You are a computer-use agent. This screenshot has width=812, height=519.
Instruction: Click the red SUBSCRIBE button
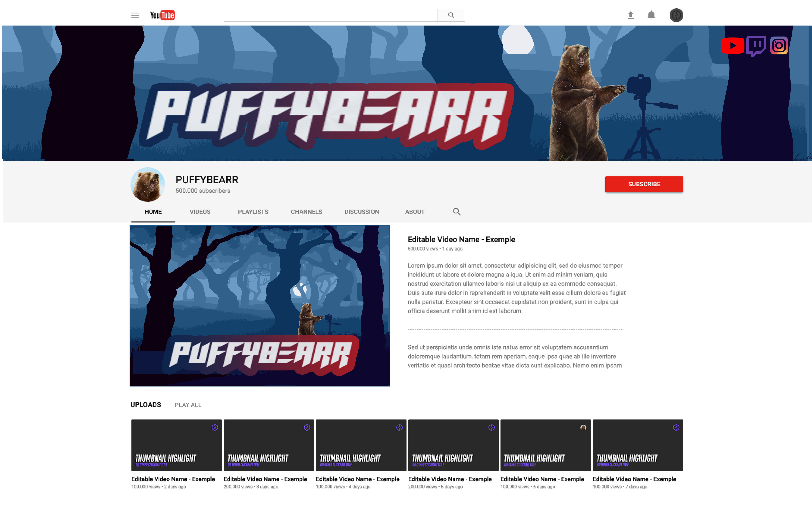click(644, 184)
